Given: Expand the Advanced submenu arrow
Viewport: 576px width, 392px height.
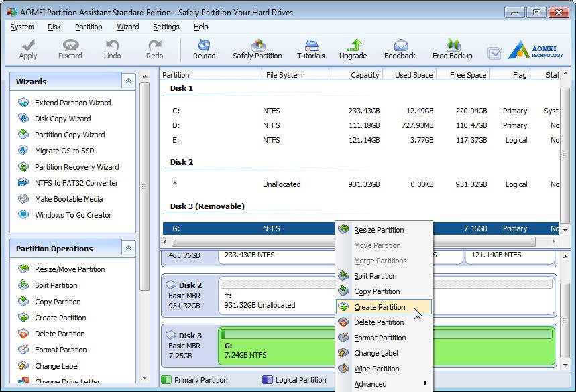Looking at the screenshot, I should point(425,383).
